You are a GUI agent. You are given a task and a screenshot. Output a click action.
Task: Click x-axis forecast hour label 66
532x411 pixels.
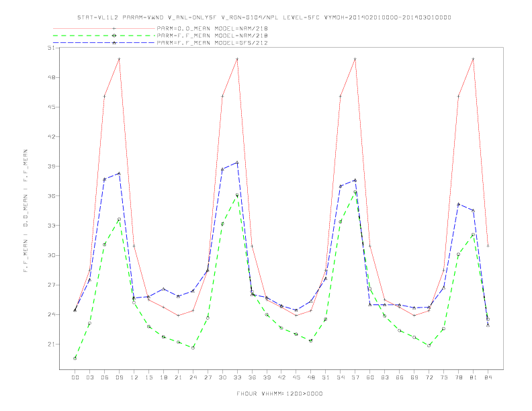(400, 377)
